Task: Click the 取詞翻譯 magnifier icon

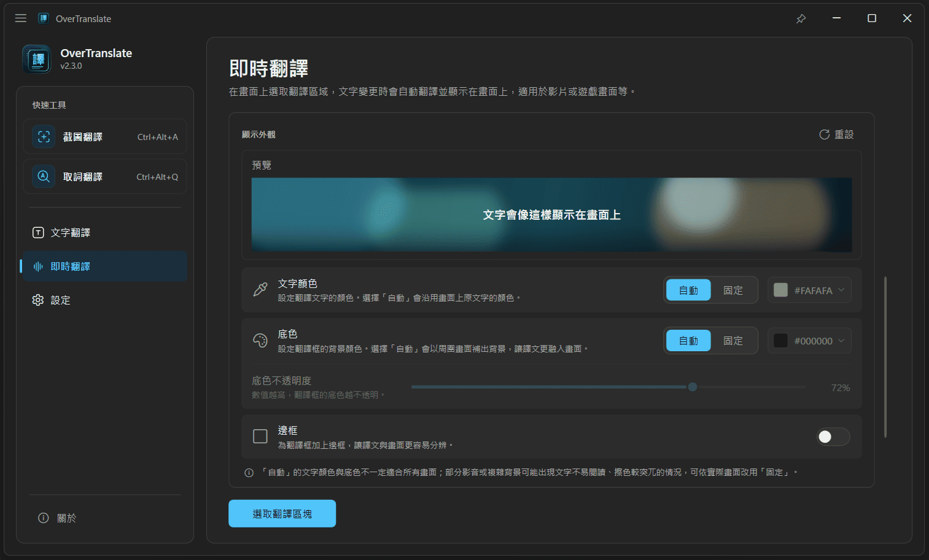Action: click(44, 176)
